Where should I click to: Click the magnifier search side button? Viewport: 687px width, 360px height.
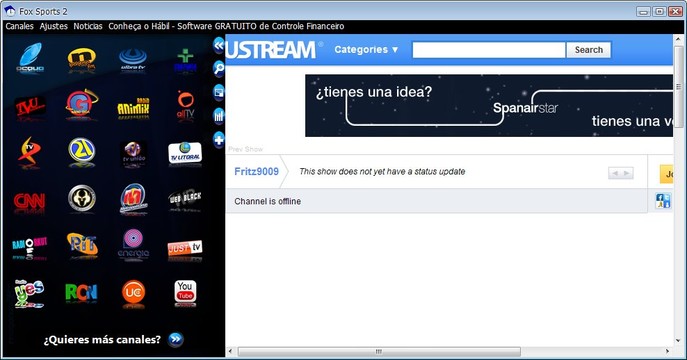point(219,68)
